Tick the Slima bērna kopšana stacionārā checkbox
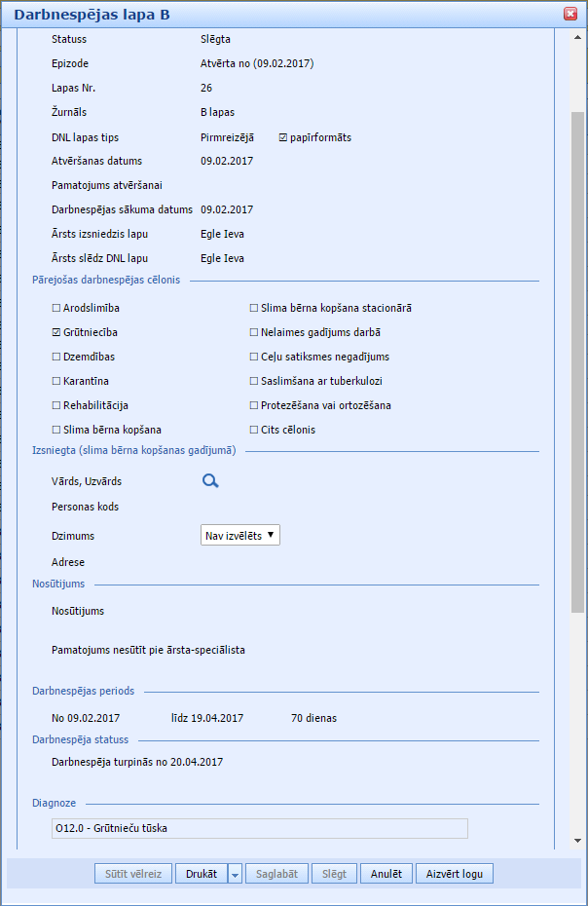Screen dimensions: 588x906 coord(254,308)
